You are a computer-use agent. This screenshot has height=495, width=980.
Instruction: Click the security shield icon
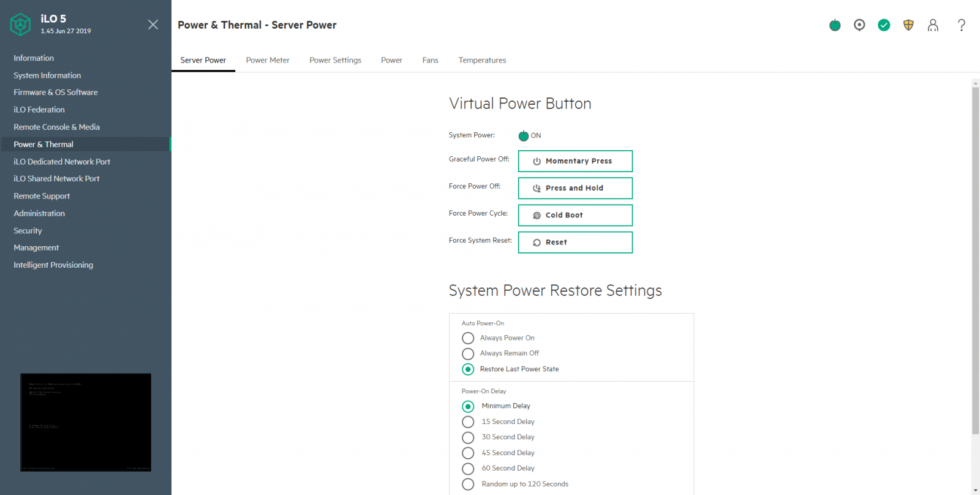[908, 25]
